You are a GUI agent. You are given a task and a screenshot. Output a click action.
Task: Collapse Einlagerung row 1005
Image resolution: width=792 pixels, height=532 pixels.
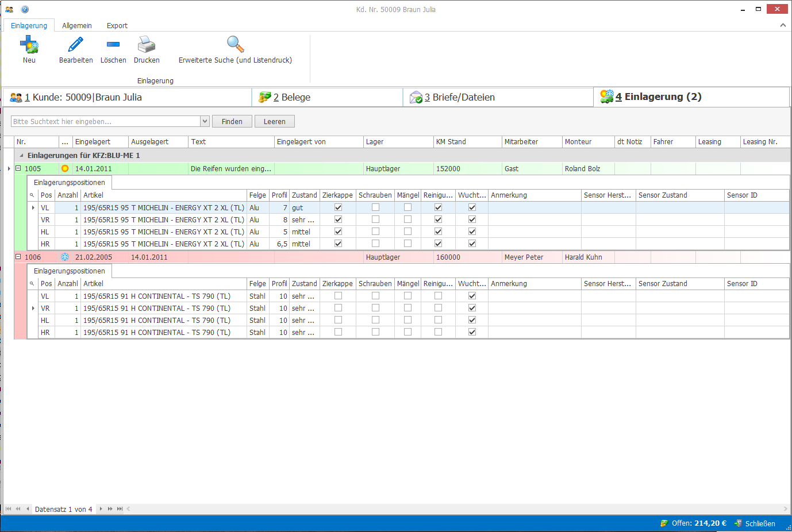pos(18,168)
